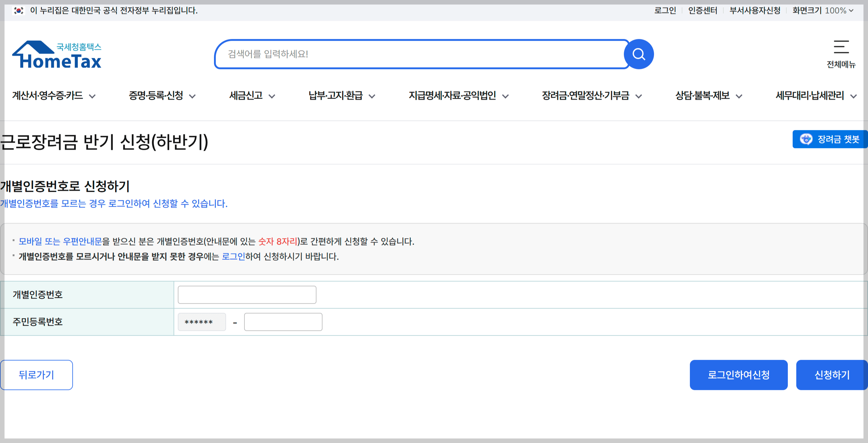
Task: Expand 계산서·영수증·카드 menu chevron
Action: 92,97
